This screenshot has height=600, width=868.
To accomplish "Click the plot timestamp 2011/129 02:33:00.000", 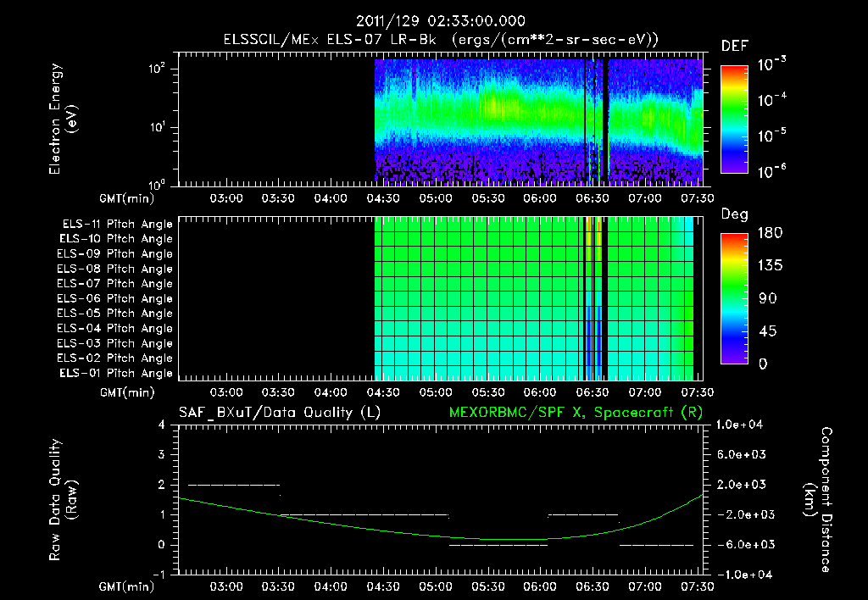I will coord(440,21).
